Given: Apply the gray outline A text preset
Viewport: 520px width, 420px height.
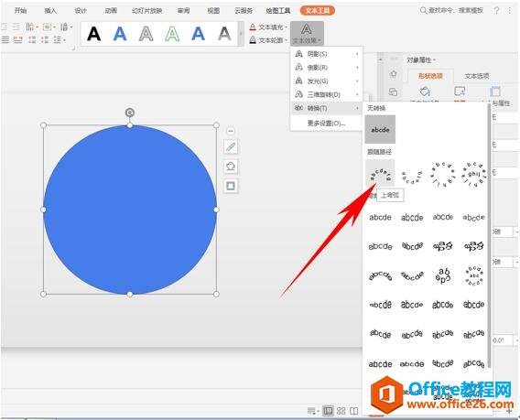Looking at the screenshot, I should click(x=146, y=34).
